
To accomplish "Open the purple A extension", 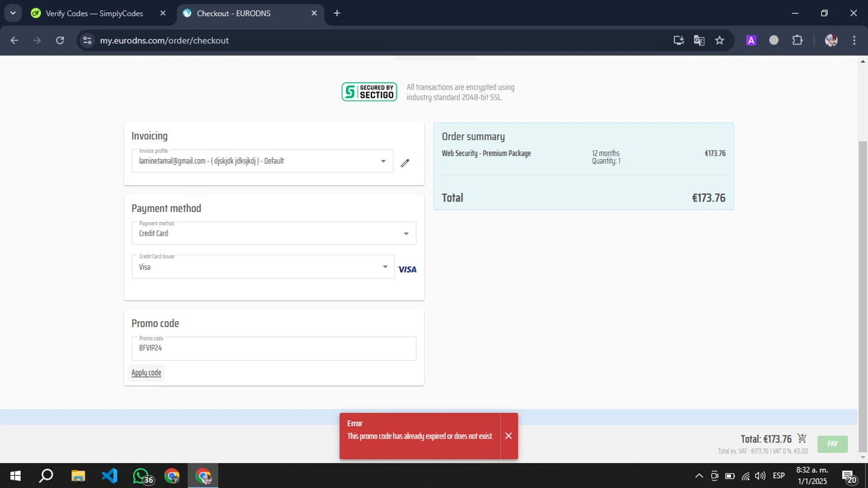I will click(751, 41).
